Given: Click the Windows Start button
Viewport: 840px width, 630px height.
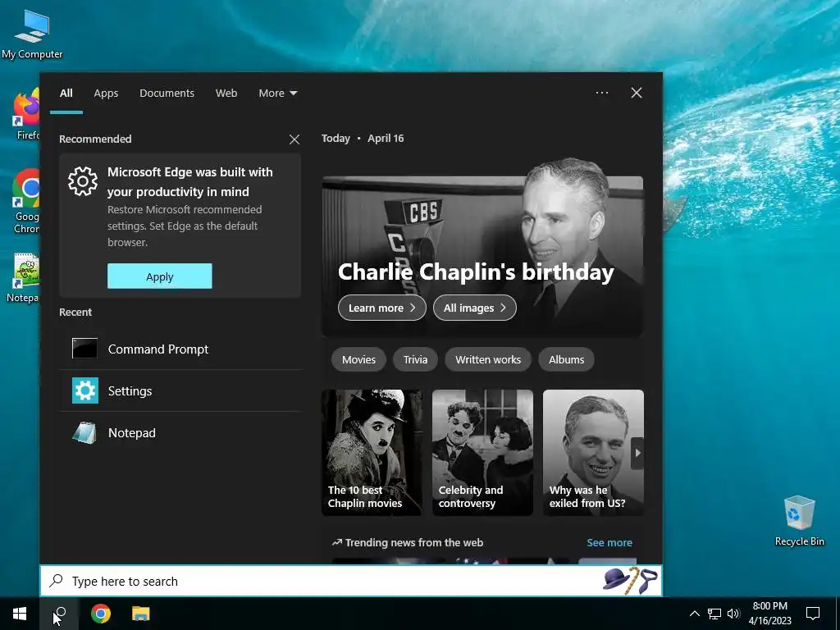Looking at the screenshot, I should click(x=20, y=614).
